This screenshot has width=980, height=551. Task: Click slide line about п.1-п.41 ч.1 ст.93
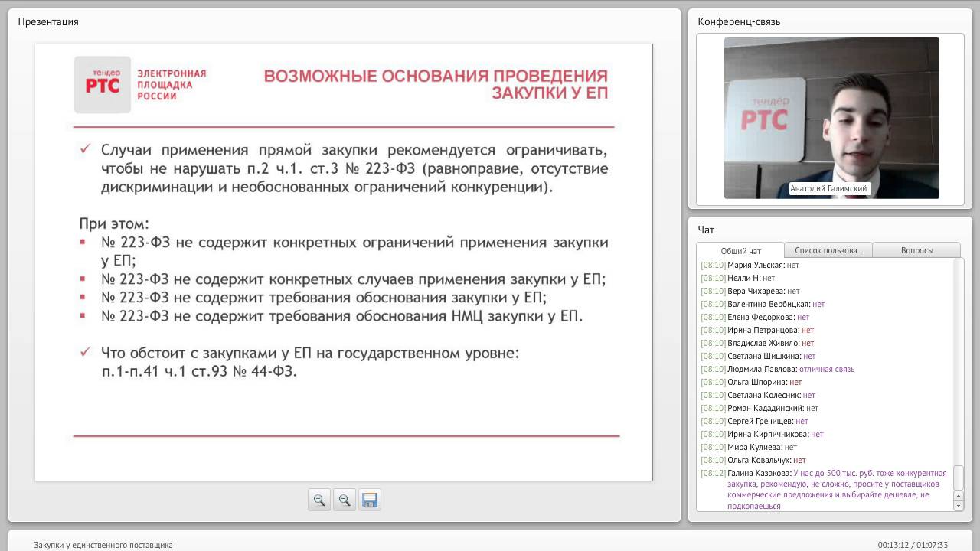pyautogui.click(x=199, y=371)
